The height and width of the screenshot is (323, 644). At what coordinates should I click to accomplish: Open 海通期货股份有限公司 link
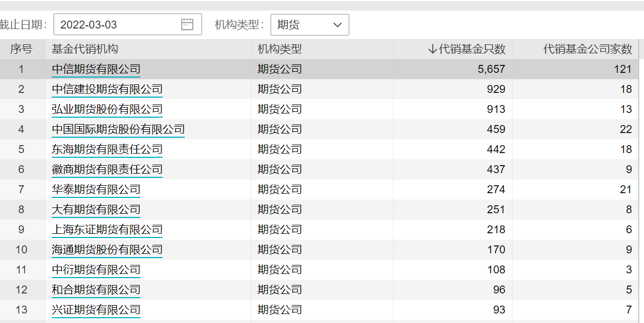click(x=107, y=250)
